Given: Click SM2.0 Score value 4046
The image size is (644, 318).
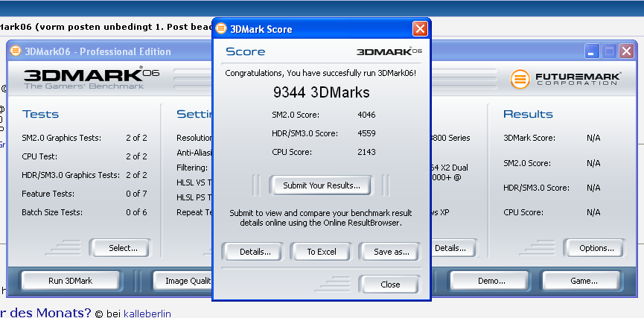Looking at the screenshot, I should click(x=366, y=115).
